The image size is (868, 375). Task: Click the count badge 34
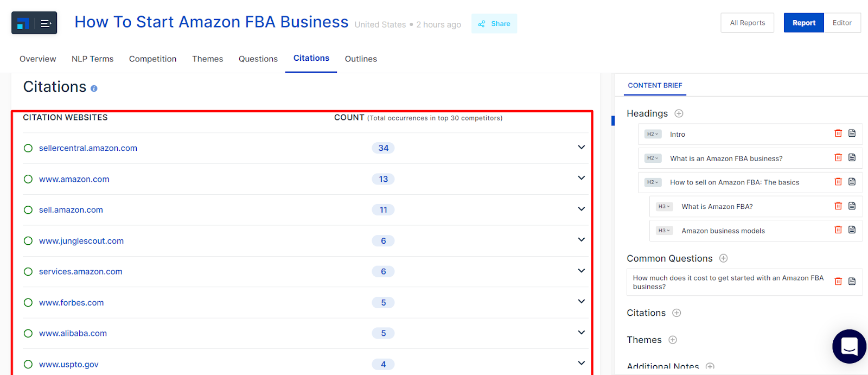tap(384, 148)
